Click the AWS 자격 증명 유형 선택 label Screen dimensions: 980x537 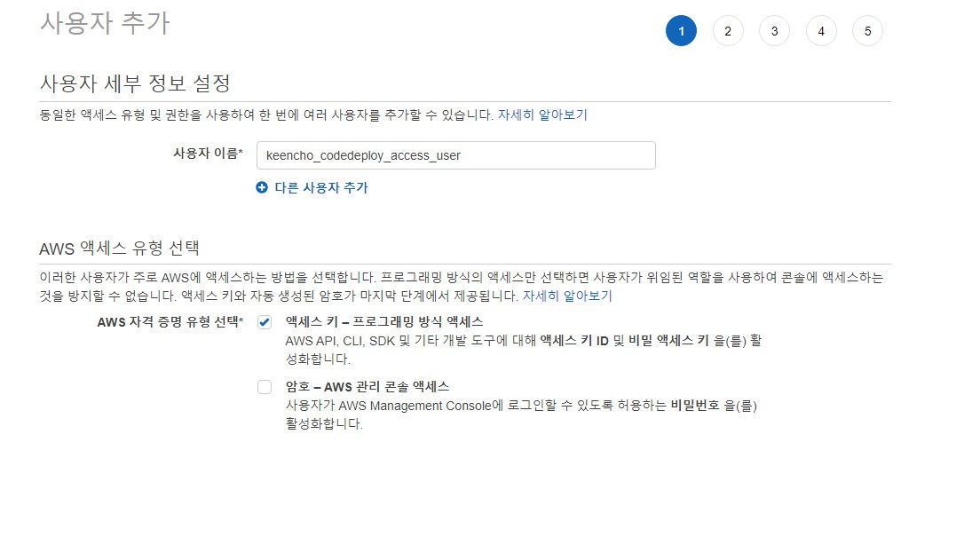point(170,321)
